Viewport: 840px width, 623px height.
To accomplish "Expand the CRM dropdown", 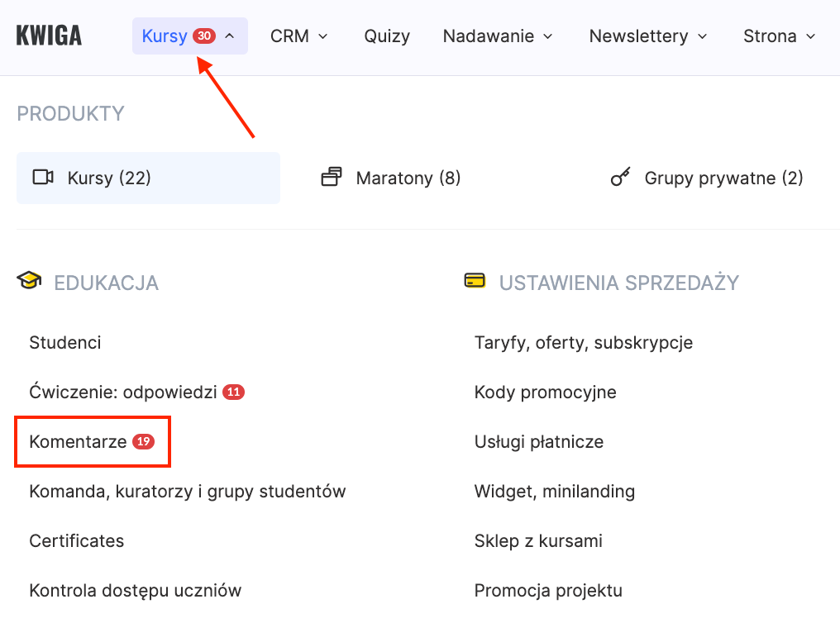I will click(298, 36).
